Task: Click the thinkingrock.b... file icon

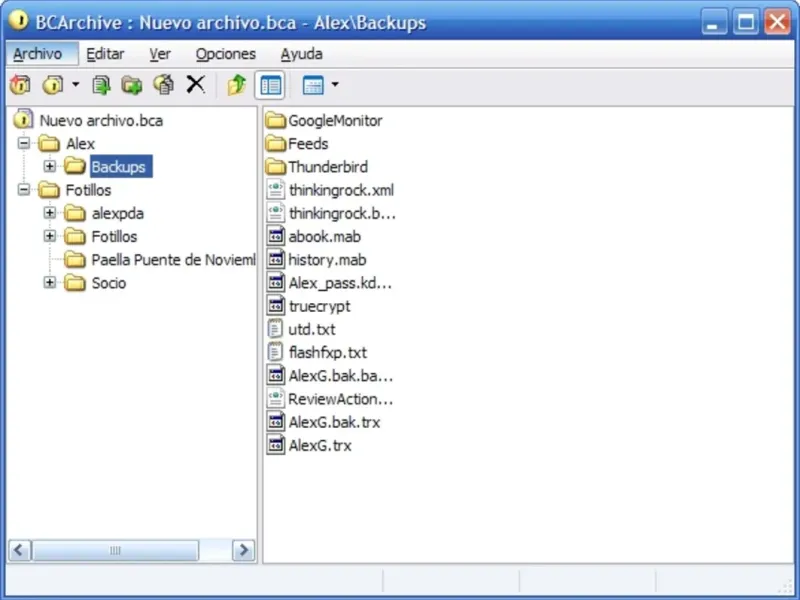Action: click(x=276, y=213)
